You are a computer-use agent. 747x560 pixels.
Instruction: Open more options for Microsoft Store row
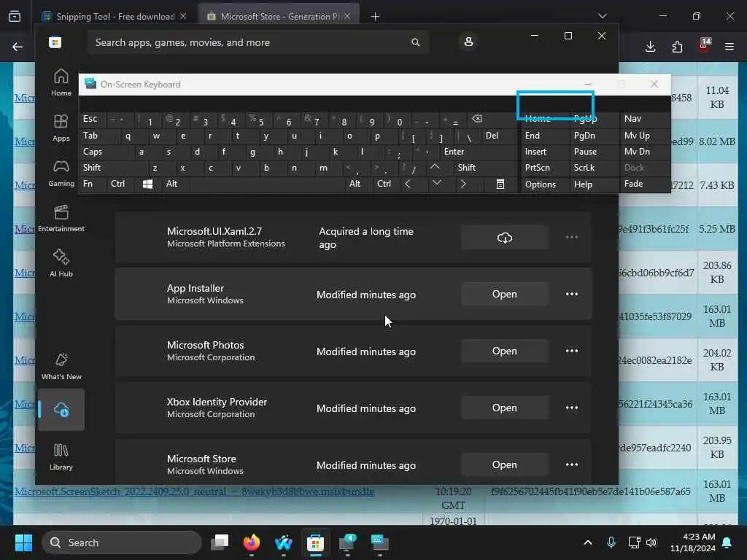572,464
